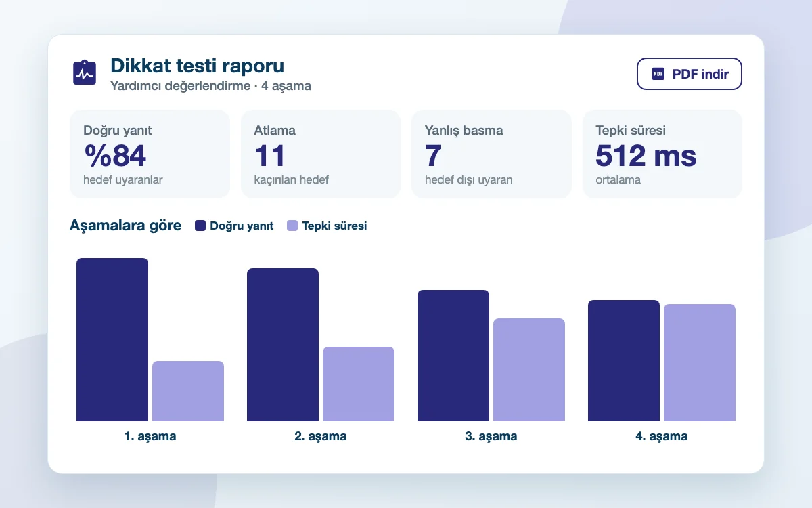Click the light bar for 2. aşama

pyautogui.click(x=359, y=384)
